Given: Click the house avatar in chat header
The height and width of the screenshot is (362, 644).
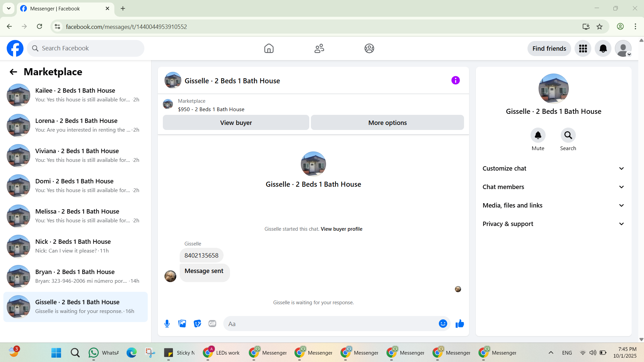Looking at the screenshot, I should [x=173, y=80].
